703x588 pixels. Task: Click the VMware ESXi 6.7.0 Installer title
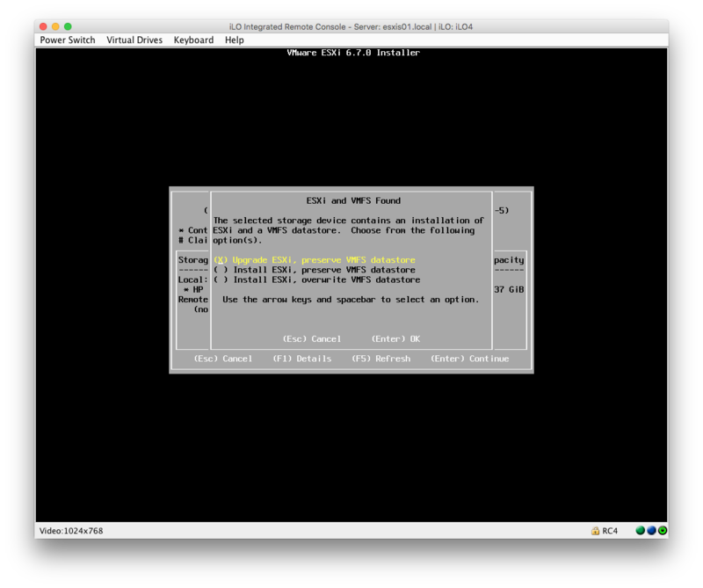[x=353, y=53]
